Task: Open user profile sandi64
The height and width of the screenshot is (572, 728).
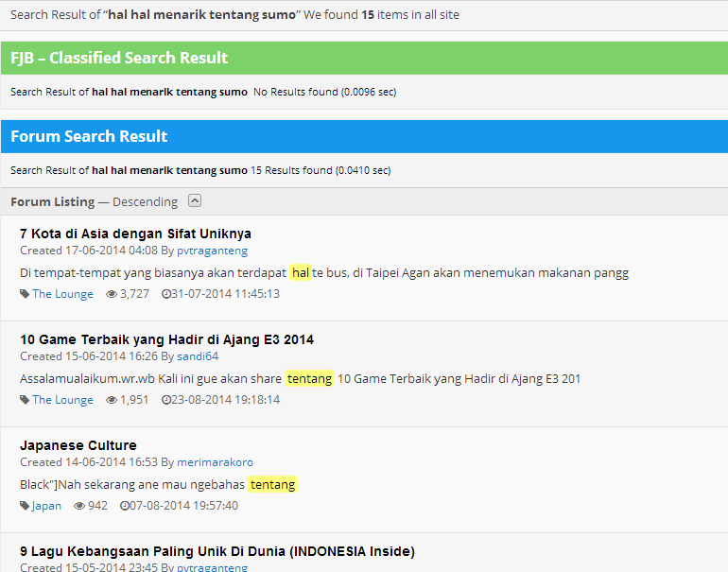Action: (198, 356)
